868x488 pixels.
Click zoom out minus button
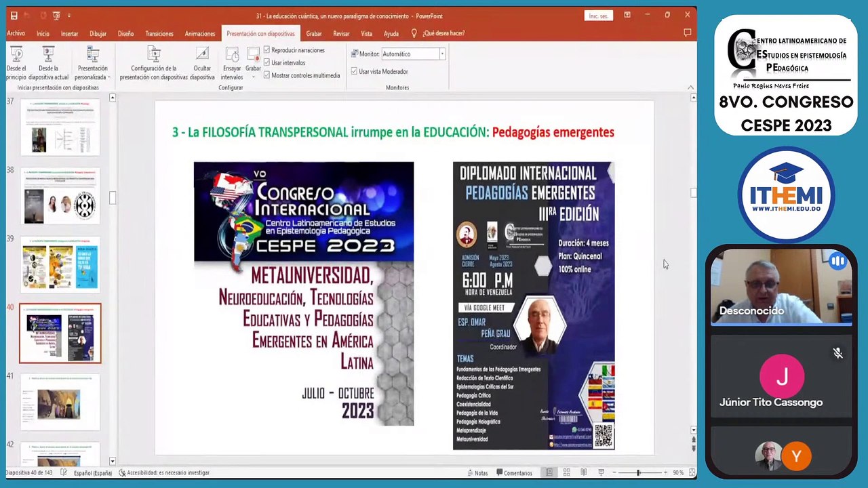[615, 472]
